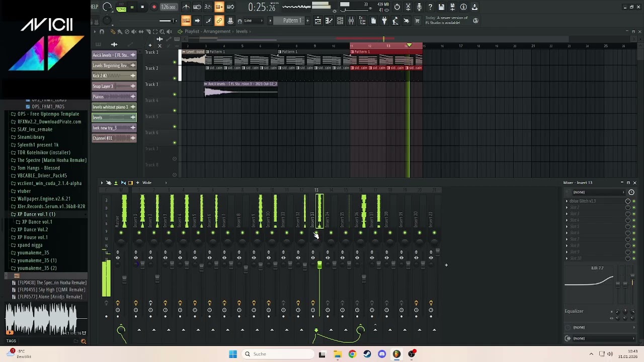Select the 'Pianos' clip in picker

click(x=114, y=97)
